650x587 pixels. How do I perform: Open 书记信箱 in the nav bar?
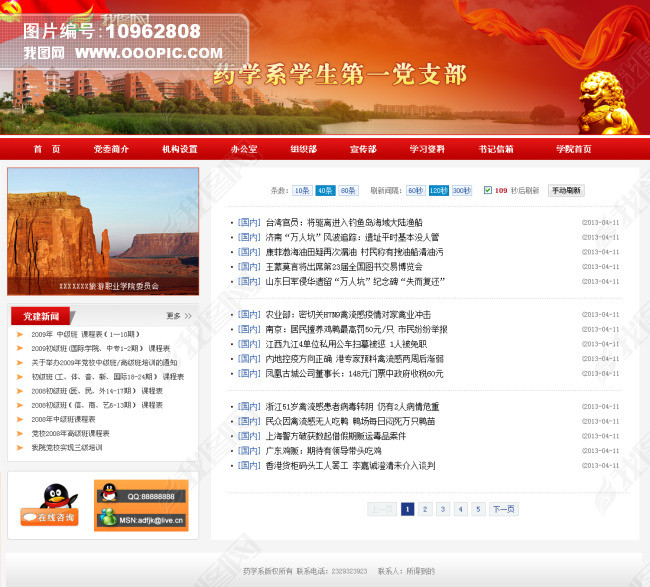click(x=496, y=149)
